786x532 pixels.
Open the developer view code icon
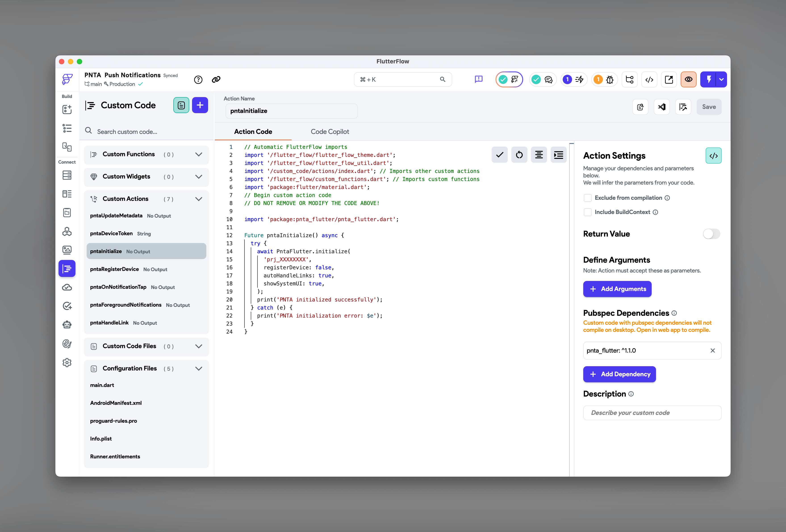coord(649,79)
